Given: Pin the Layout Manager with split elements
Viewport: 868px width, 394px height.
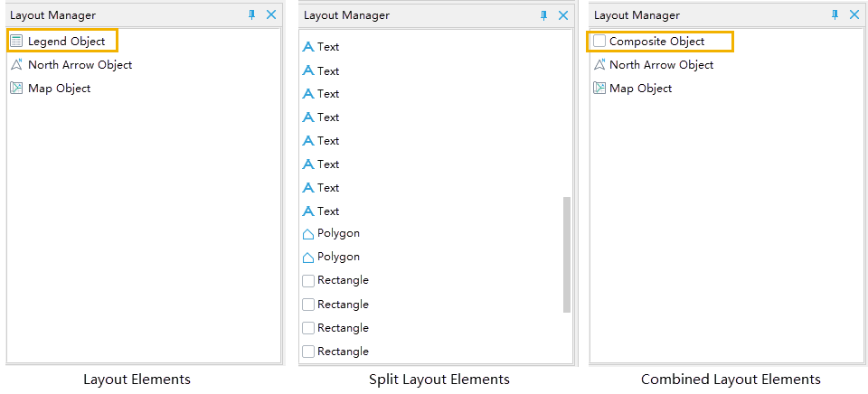Looking at the screenshot, I should point(544,15).
